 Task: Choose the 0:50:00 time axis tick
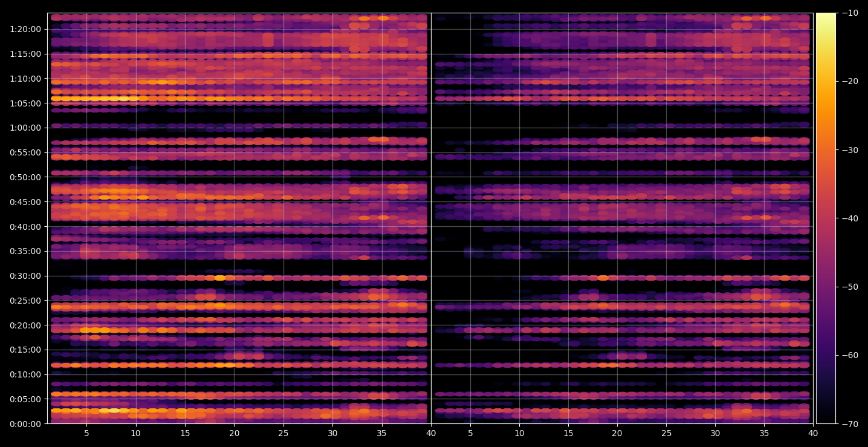tap(25, 177)
